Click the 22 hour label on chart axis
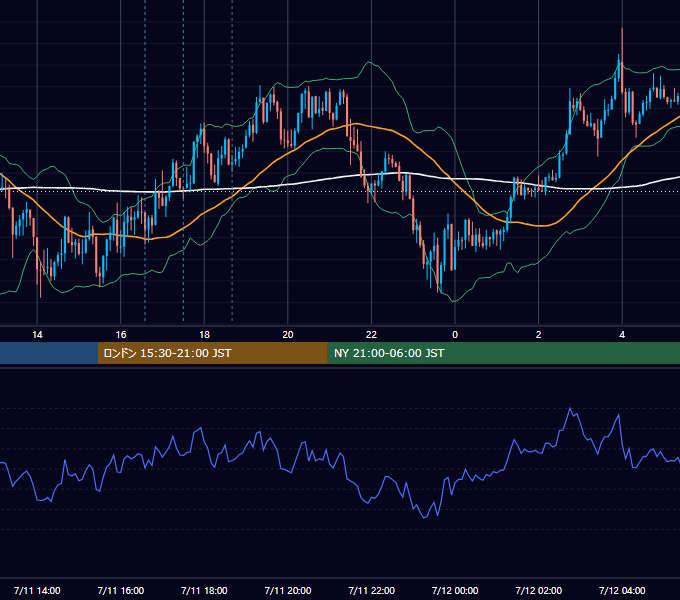This screenshot has height=600, width=680. [x=371, y=335]
